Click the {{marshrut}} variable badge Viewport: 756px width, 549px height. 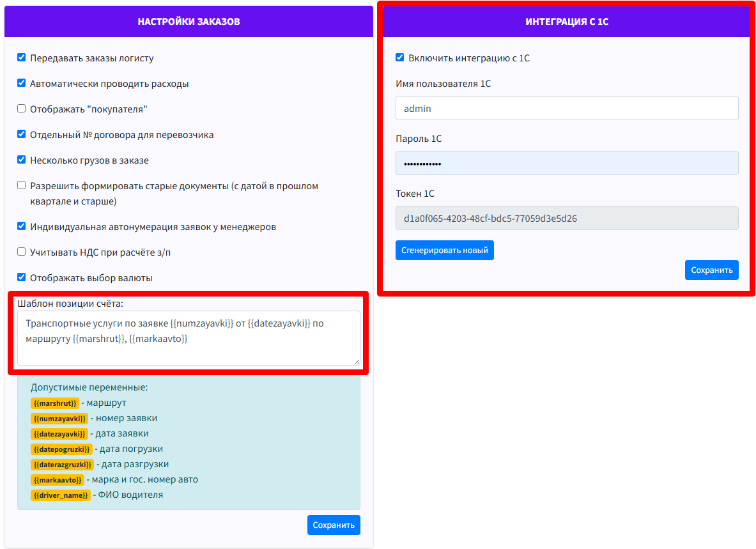(55, 403)
